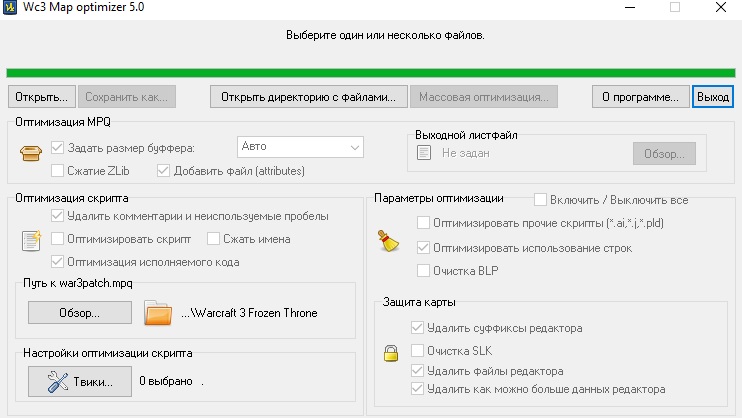Screen dimensions: 742x419
Task: Toggle Оптимизация исполняемого кода checkbox
Action: [57, 261]
